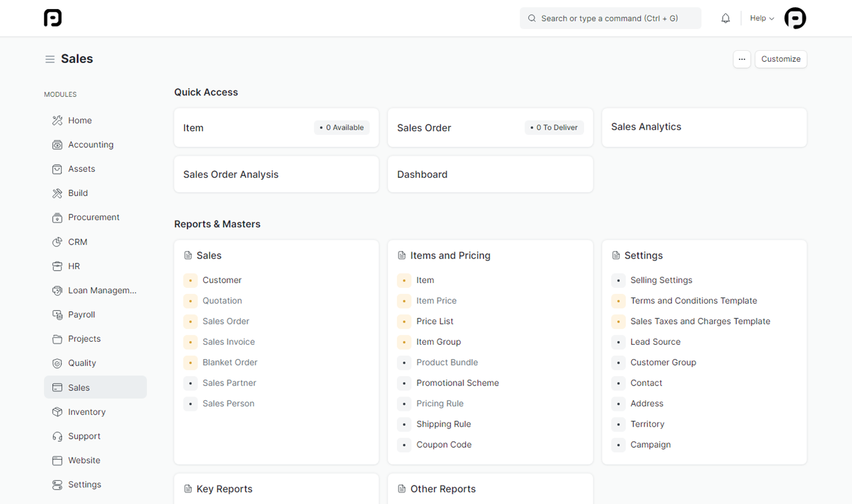Screen dimensions: 852x504
Task: Click the app logo top left
Action: coord(53,18)
